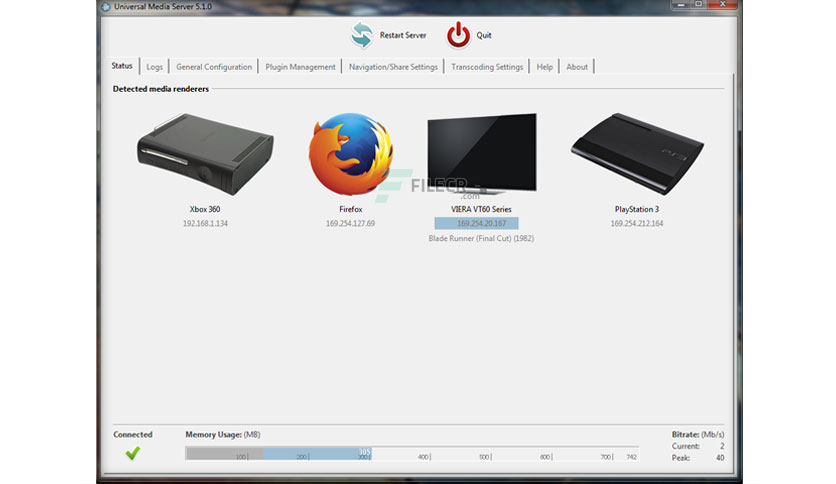836x484 pixels.
Task: Click the Restart Server circular arrows icon
Action: pos(362,35)
